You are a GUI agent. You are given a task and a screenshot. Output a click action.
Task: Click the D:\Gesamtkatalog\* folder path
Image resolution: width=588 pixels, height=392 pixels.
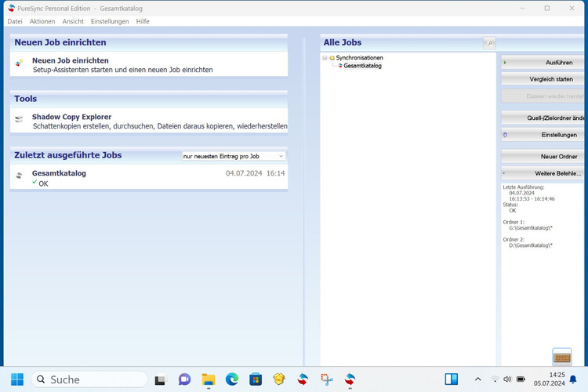coord(531,245)
